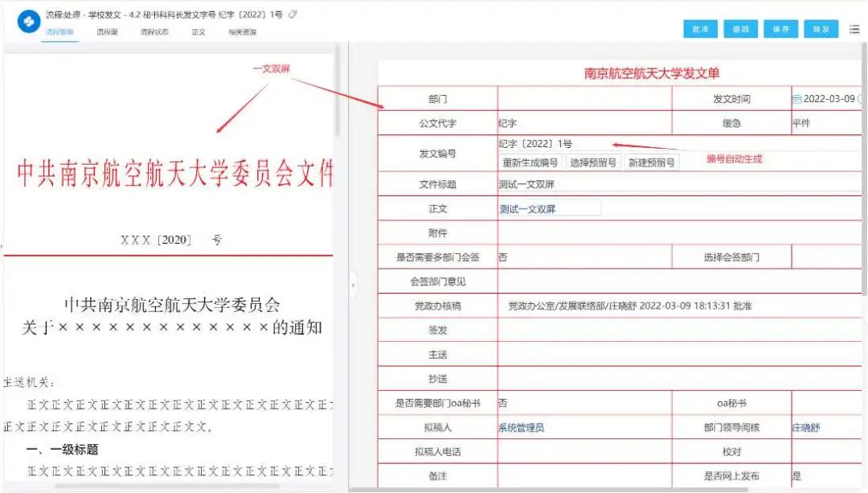
Task: Switch to the 流程表单 tab
Action: pos(59,32)
